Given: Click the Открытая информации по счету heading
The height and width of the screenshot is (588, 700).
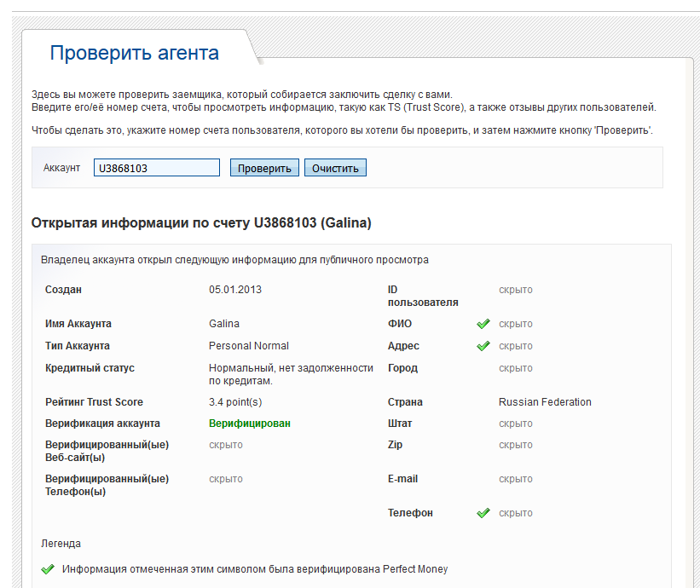Looking at the screenshot, I should pyautogui.click(x=201, y=223).
